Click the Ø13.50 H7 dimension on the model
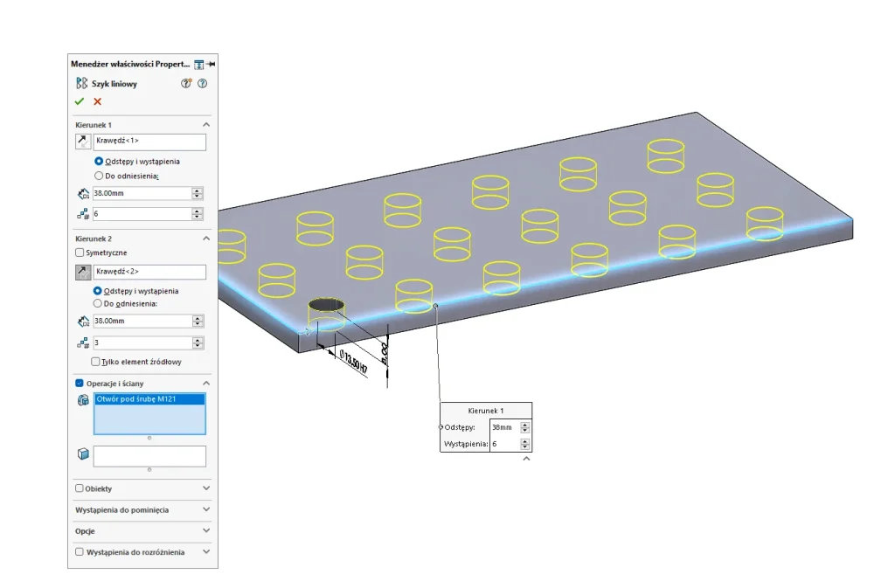The image size is (895, 588). [x=354, y=363]
